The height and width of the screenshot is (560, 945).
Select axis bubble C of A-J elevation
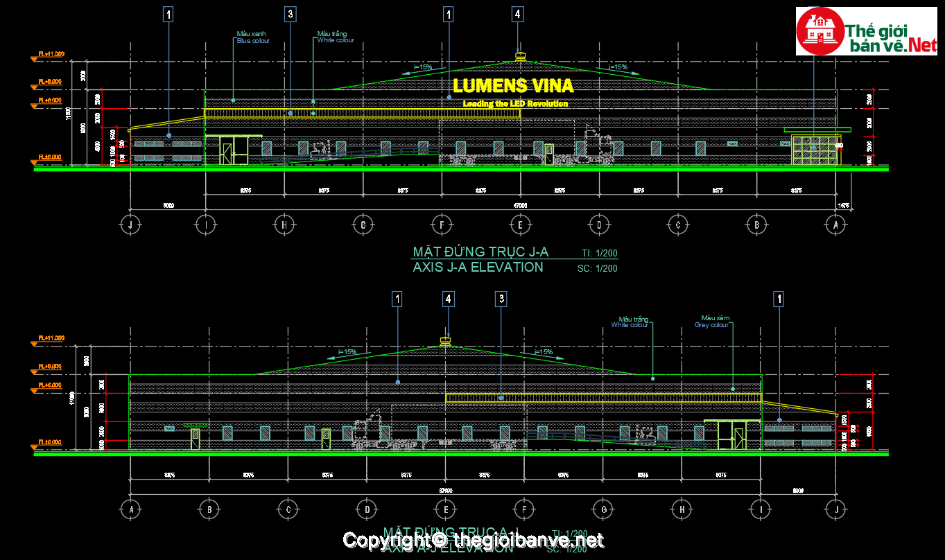pos(288,509)
